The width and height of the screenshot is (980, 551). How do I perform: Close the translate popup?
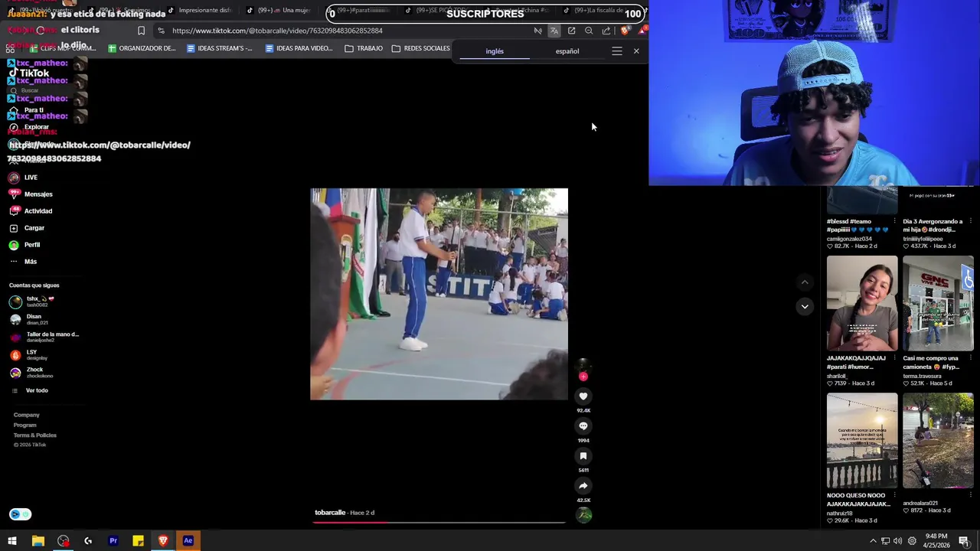(636, 51)
